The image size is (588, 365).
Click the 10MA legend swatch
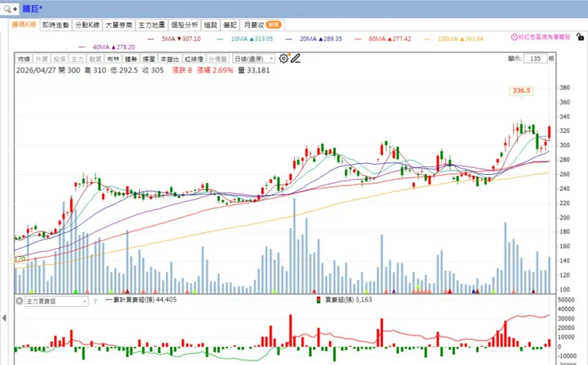[x=220, y=39]
